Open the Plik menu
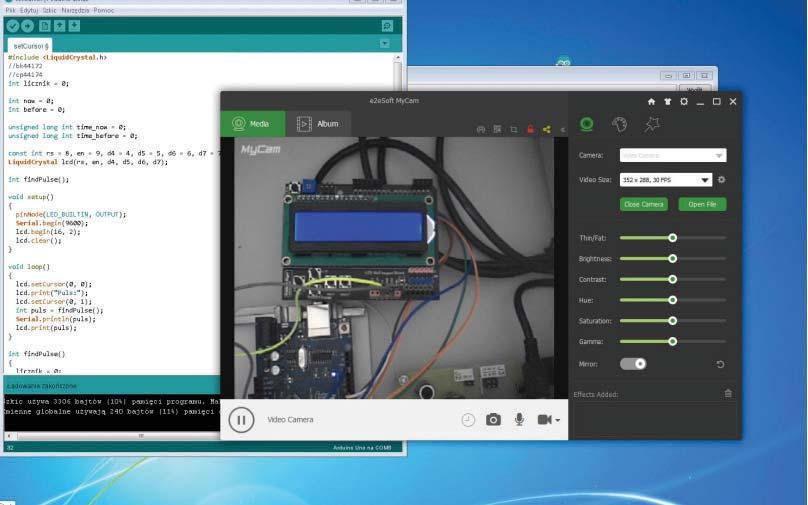808x505 pixels. point(10,10)
